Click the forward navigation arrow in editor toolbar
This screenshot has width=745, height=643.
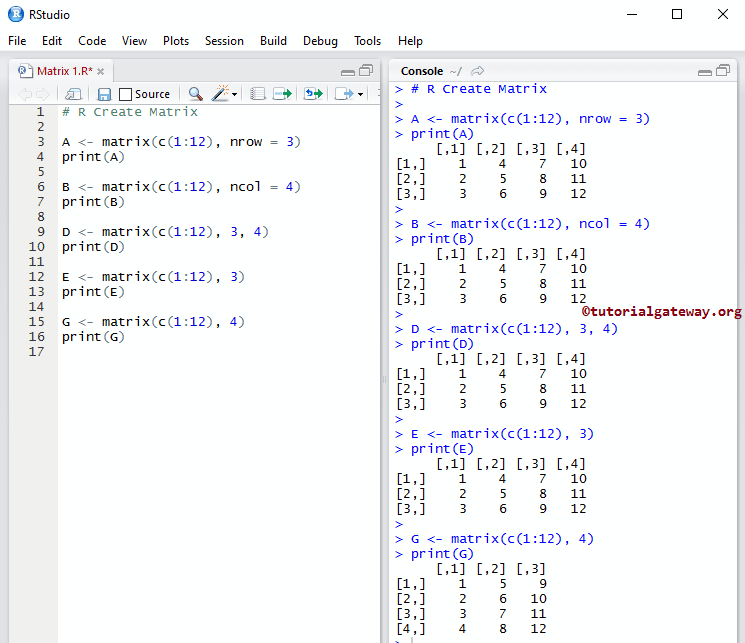point(43,94)
